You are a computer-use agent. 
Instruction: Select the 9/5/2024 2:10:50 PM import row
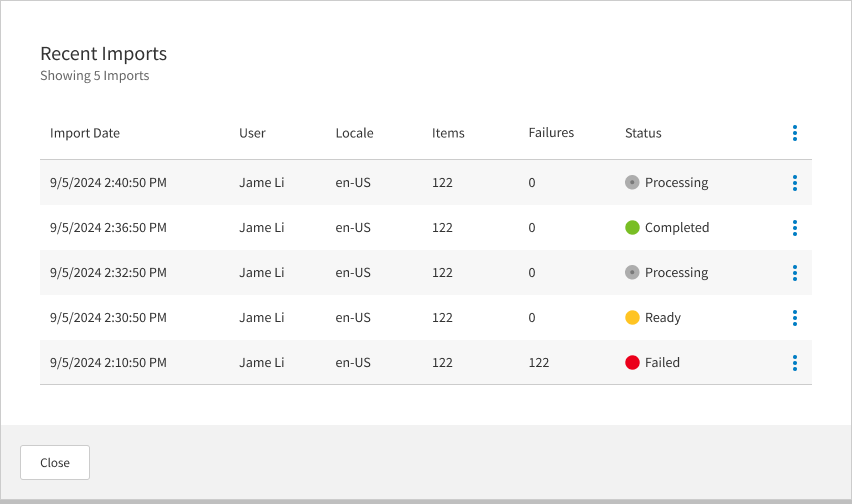pyautogui.click(x=108, y=363)
